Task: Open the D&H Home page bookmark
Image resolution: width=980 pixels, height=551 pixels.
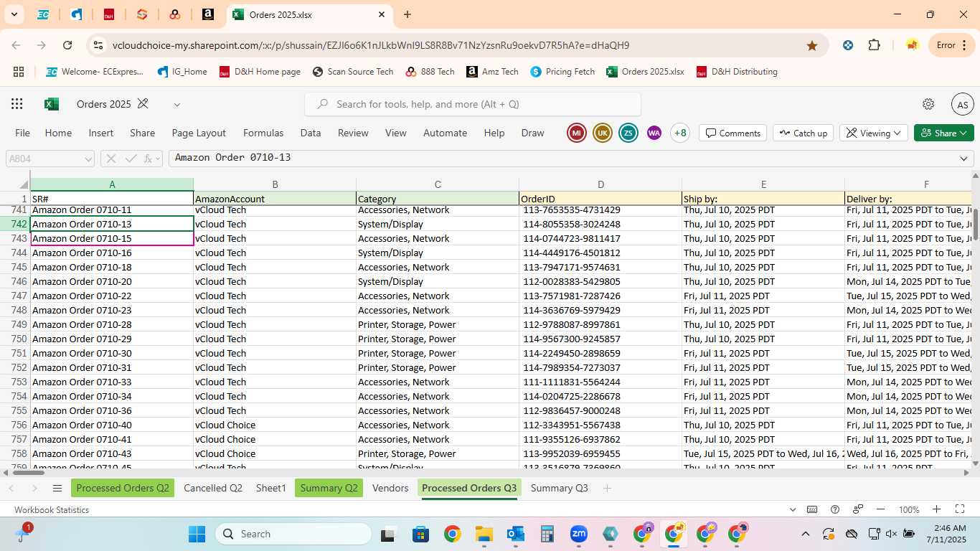Action: point(260,72)
